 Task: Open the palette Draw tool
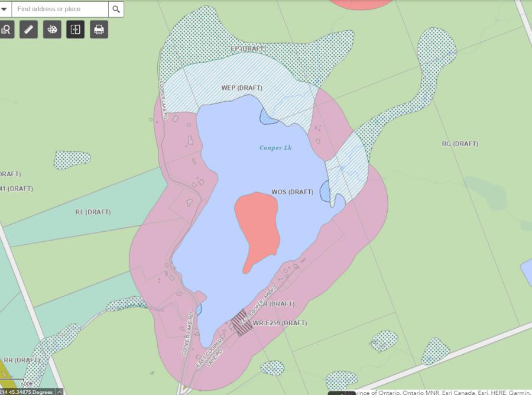pos(52,29)
